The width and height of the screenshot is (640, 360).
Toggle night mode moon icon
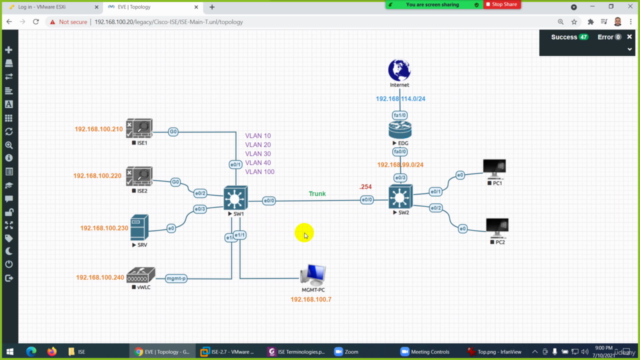tap(9, 251)
